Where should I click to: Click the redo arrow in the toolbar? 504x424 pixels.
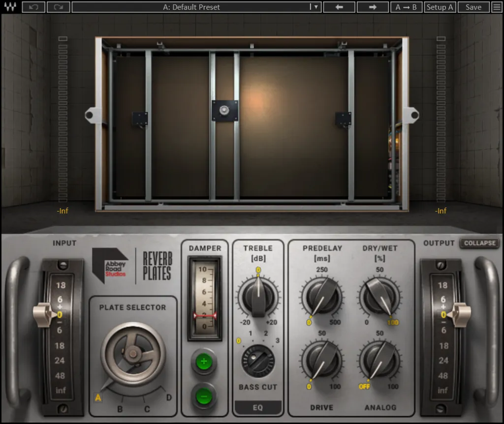tap(58, 7)
